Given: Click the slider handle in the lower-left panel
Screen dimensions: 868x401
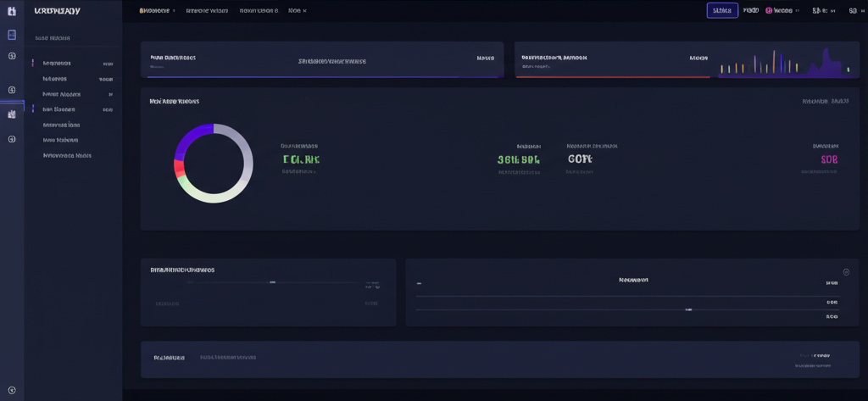Looking at the screenshot, I should click(x=272, y=282).
